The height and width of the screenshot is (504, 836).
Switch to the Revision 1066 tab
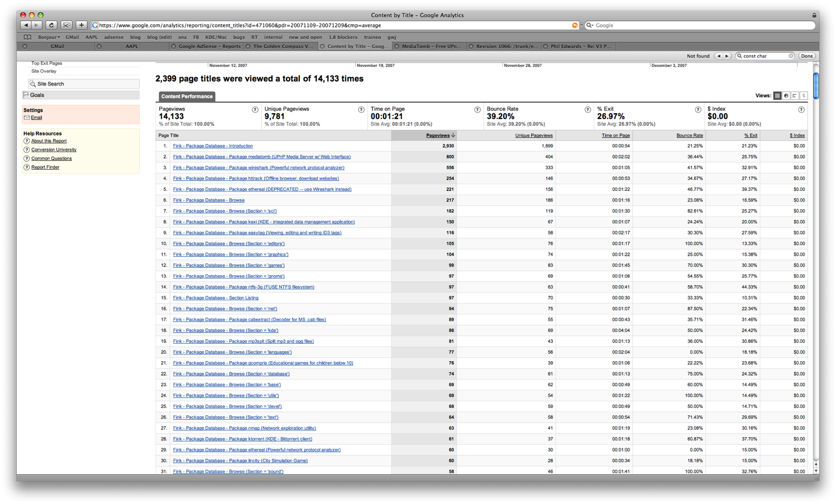(x=505, y=46)
